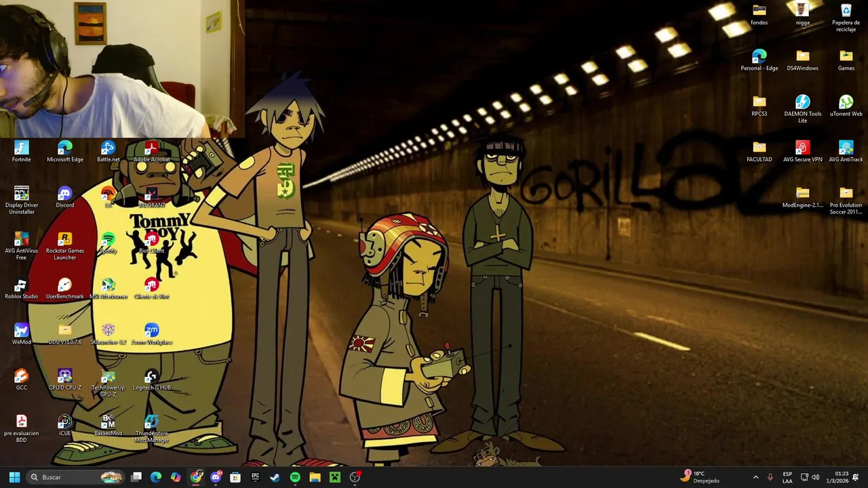The width and height of the screenshot is (868, 488).
Task: Open AVG AntiTrack shortcut
Action: (x=846, y=151)
